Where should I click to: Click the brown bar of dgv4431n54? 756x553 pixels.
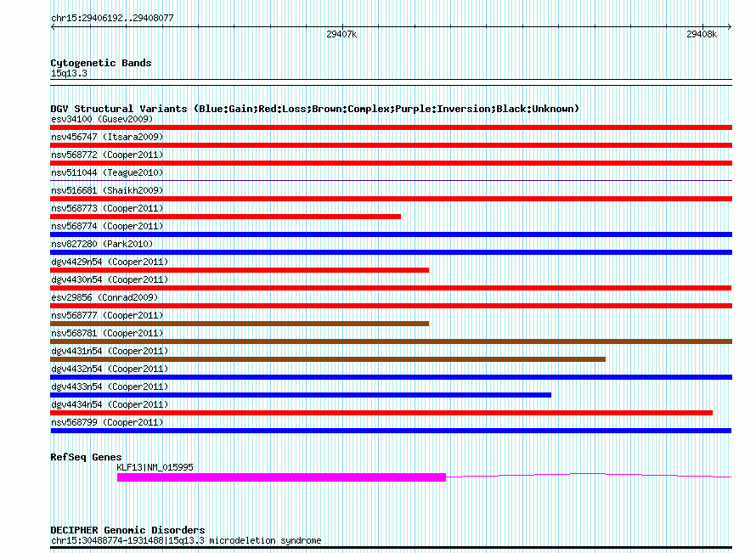pyautogui.click(x=328, y=359)
